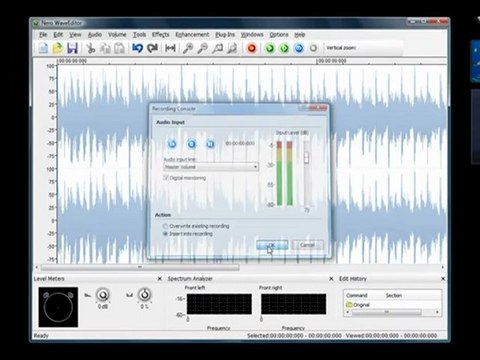Close the Level Meters panel
Image resolution: width=480 pixels, height=360 pixels.
160,278
